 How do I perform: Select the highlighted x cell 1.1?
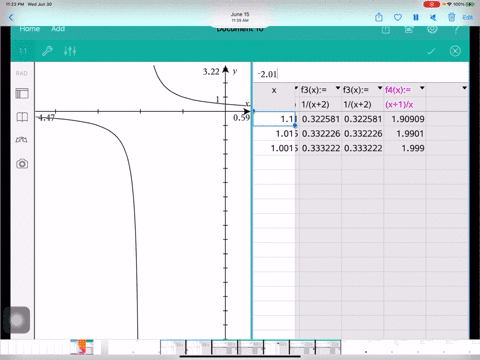click(274, 119)
